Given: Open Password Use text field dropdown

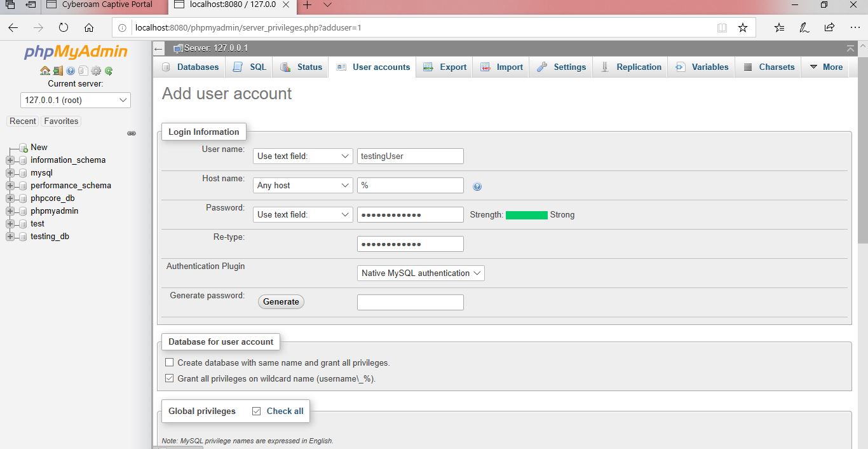Looking at the screenshot, I should pos(303,215).
